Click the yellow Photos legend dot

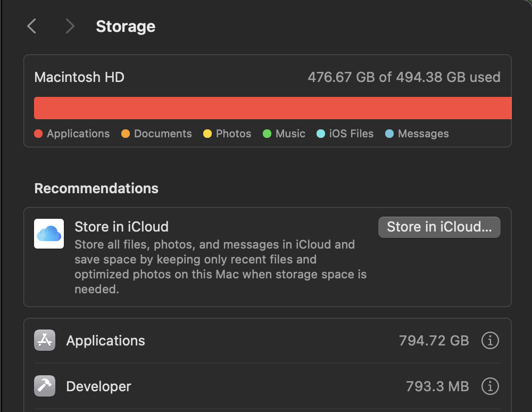[207, 134]
